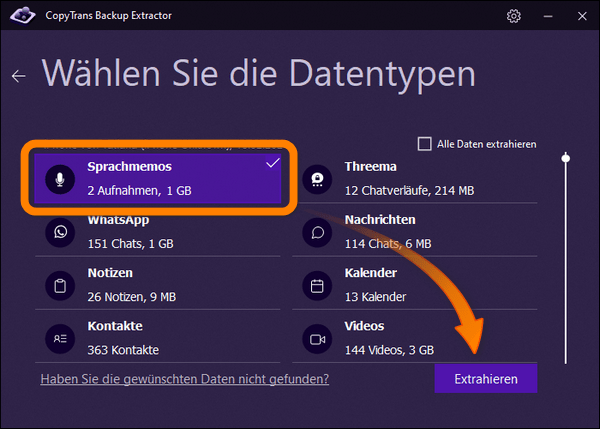Close the CopyTrans Backup Extractor window
Screen dimensions: 600x429
(x=582, y=16)
